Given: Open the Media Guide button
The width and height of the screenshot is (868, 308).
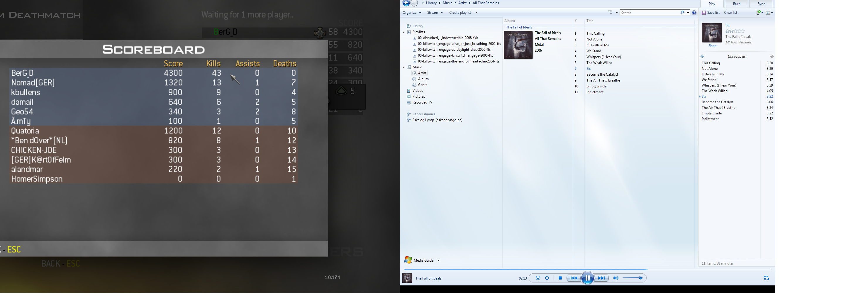Looking at the screenshot, I should tap(419, 260).
